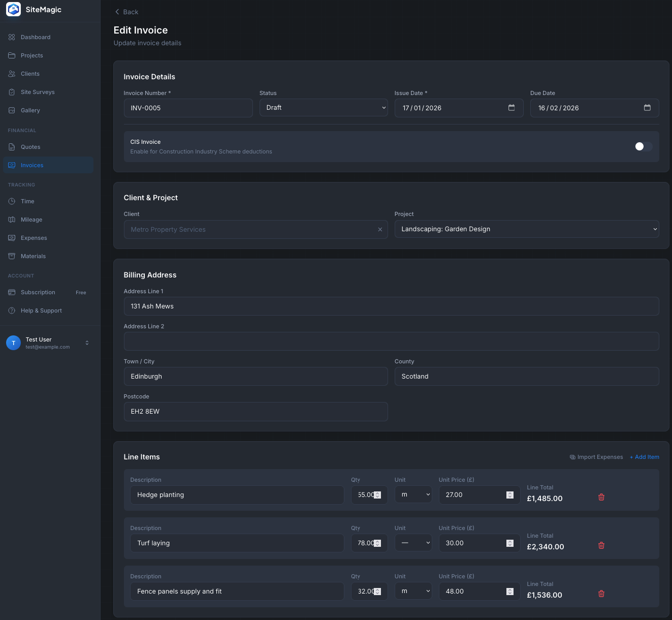Enable the CIS Invoice toggle
Viewport: 672px width, 620px height.
click(x=644, y=146)
